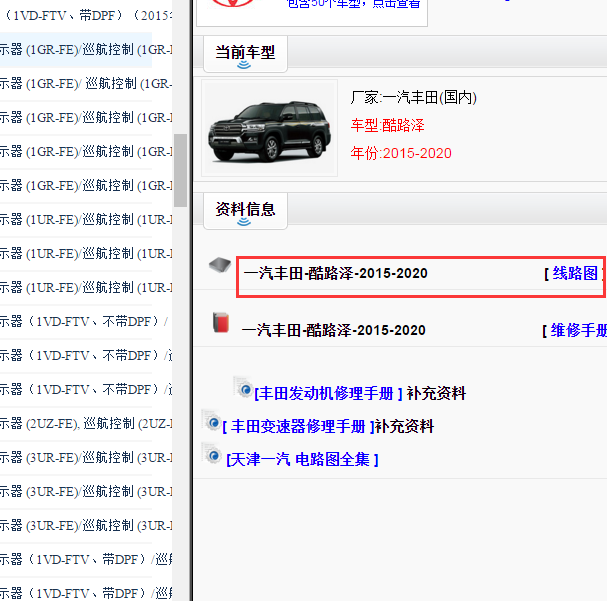Screen dimensions: 607x601
Task: Click bullet icon beside 丰田发动机修理手册
Action: [x=243, y=387]
